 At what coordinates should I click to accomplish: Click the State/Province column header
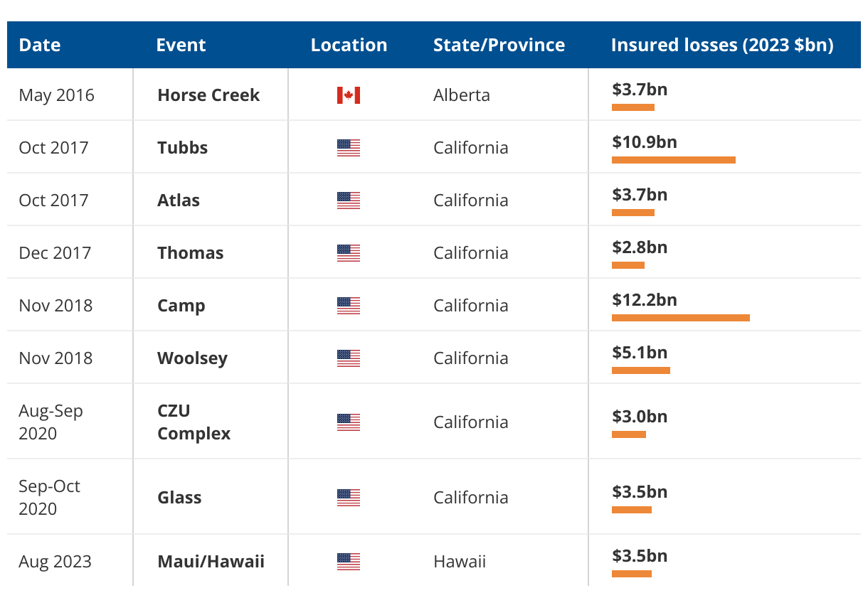(499, 46)
